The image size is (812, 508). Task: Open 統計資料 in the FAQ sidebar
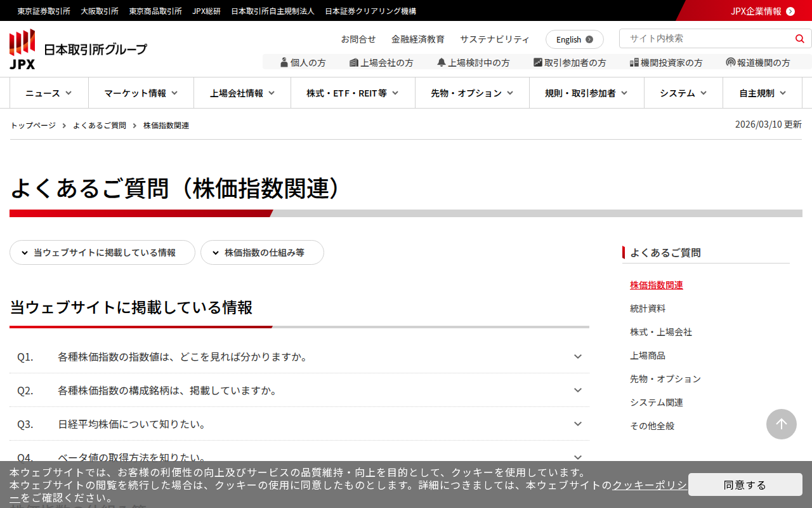pos(648,309)
